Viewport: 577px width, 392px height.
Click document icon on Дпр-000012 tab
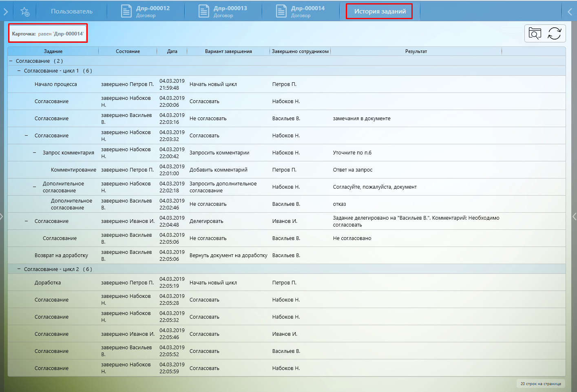(126, 11)
